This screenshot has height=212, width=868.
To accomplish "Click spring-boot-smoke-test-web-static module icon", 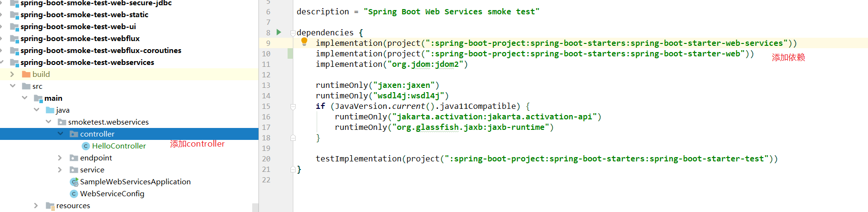I will [x=14, y=15].
